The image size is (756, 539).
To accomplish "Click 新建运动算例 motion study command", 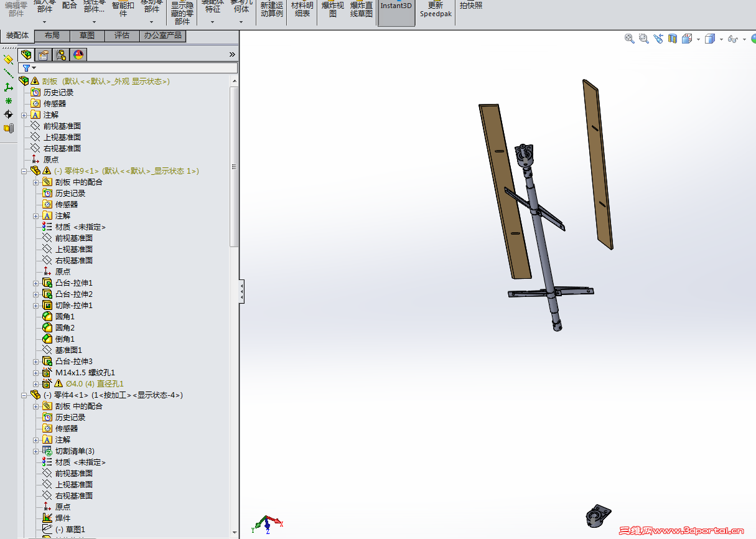I will 271,9.
